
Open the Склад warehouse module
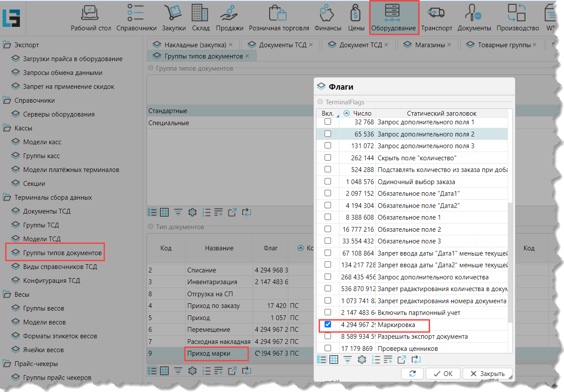pyautogui.click(x=200, y=17)
